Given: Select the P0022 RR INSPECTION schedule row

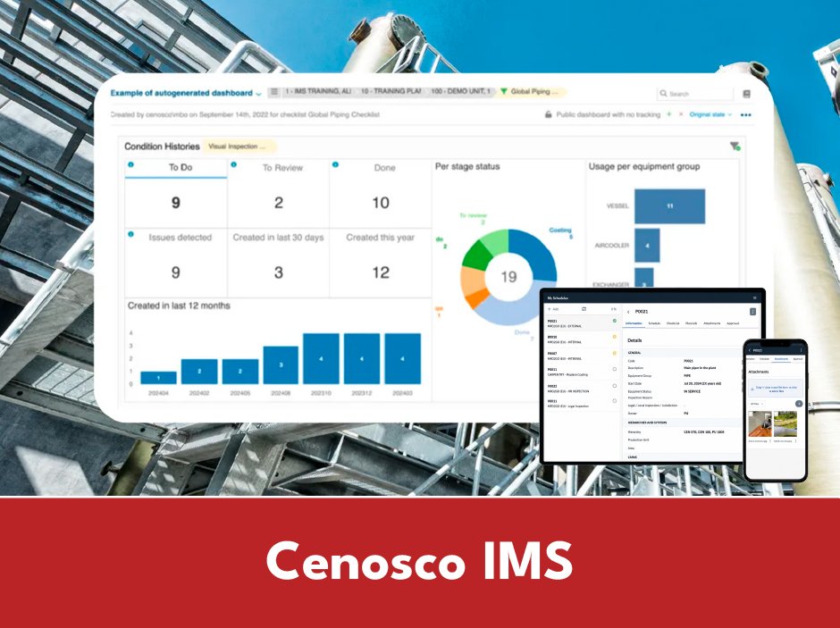Looking at the screenshot, I should (x=583, y=389).
